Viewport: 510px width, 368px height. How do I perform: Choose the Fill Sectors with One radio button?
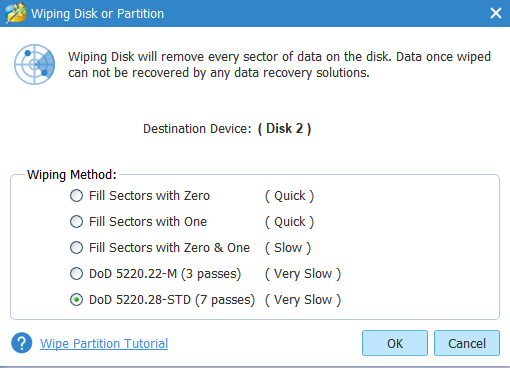click(76, 222)
